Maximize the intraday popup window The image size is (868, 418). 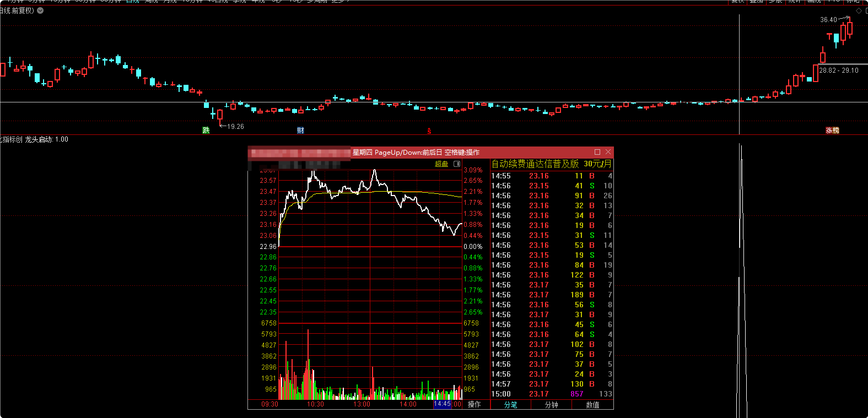pos(597,152)
